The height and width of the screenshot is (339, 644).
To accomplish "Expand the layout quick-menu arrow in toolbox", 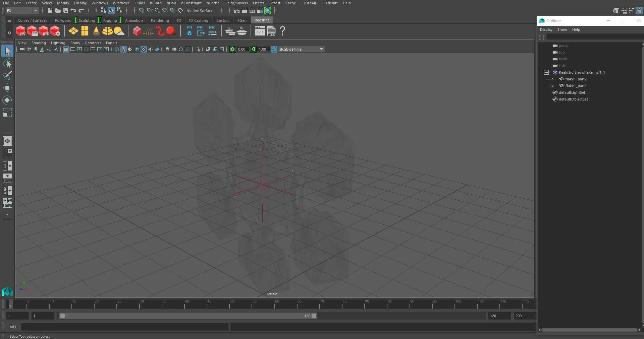I will point(7,215).
